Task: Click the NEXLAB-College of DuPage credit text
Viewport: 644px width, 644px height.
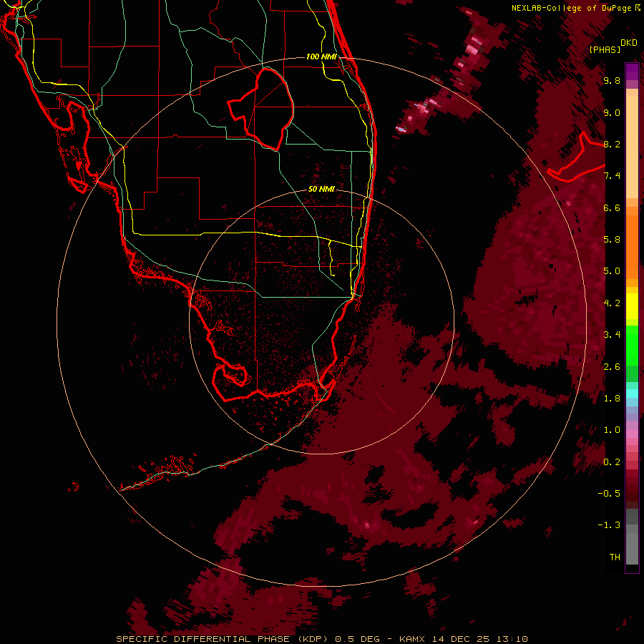Action: tap(573, 8)
